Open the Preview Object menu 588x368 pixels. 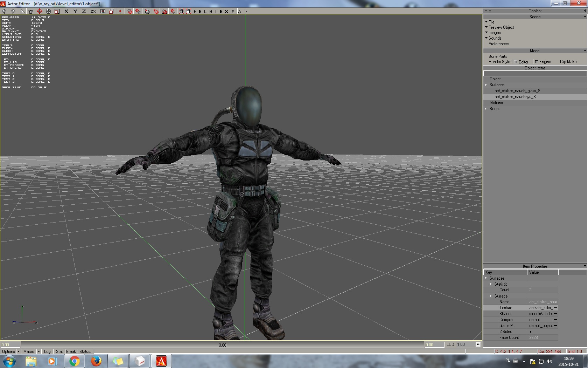pyautogui.click(x=501, y=27)
